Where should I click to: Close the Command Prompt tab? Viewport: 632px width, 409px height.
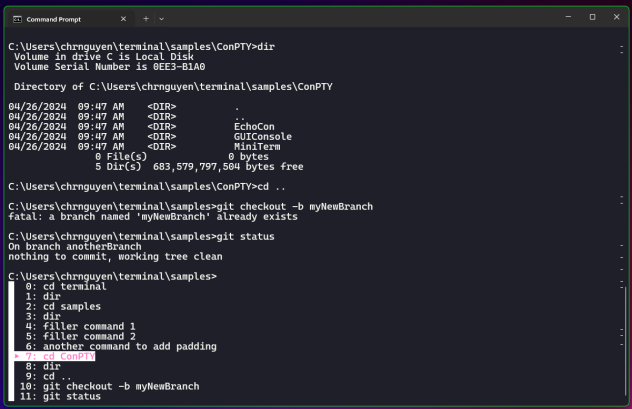[x=124, y=17]
